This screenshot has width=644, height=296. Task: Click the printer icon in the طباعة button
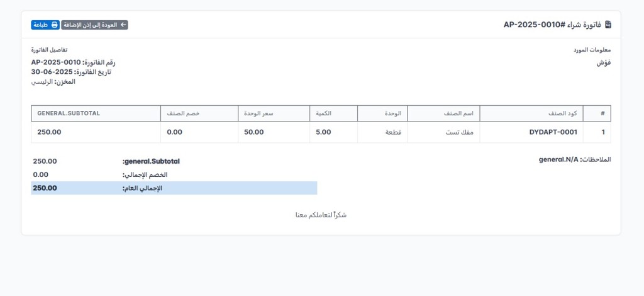click(55, 25)
